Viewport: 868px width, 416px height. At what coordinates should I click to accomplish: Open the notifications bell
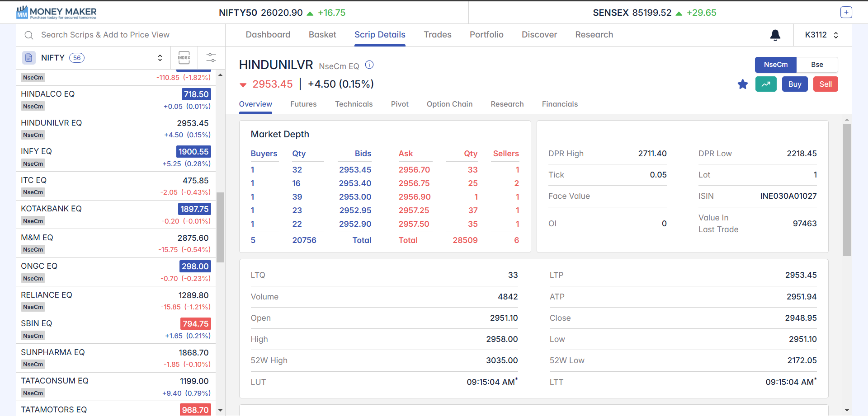point(775,35)
